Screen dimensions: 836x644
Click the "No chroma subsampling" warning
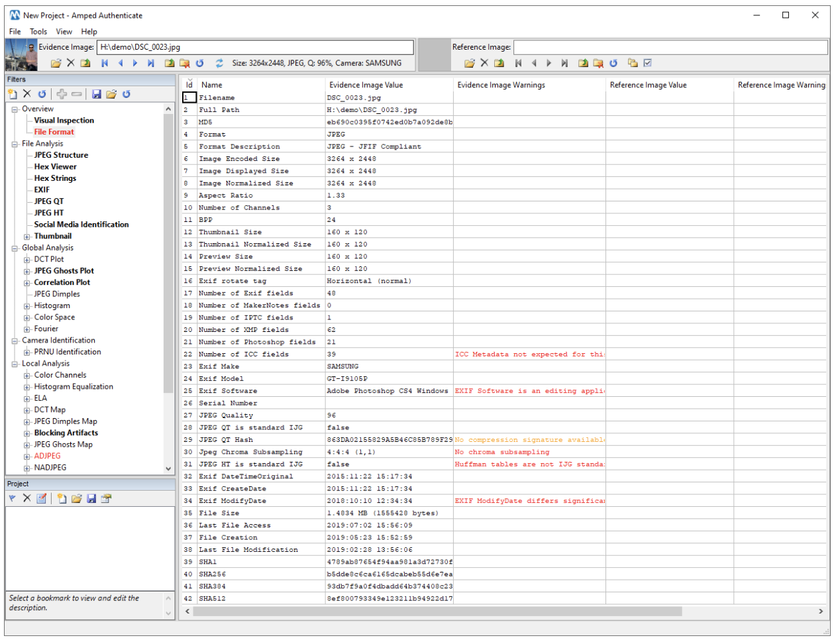click(502, 452)
